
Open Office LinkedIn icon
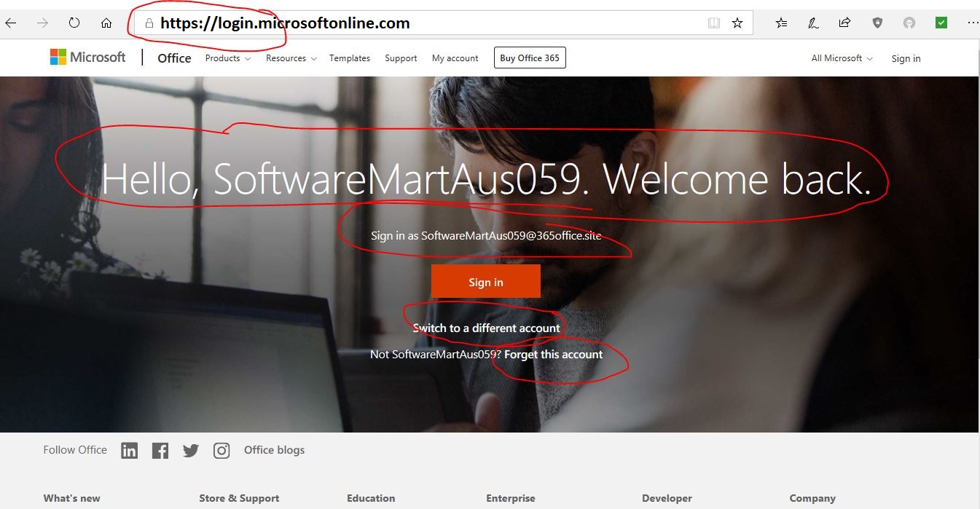(130, 451)
